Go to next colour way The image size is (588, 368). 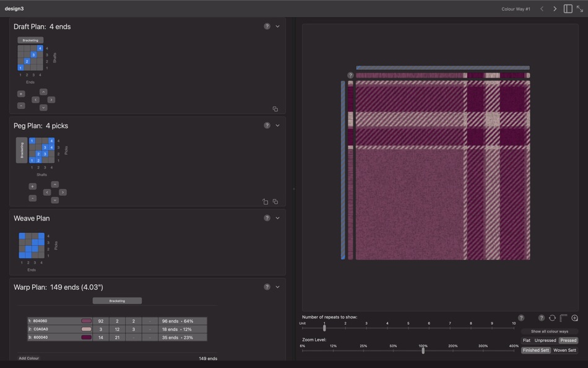[555, 9]
